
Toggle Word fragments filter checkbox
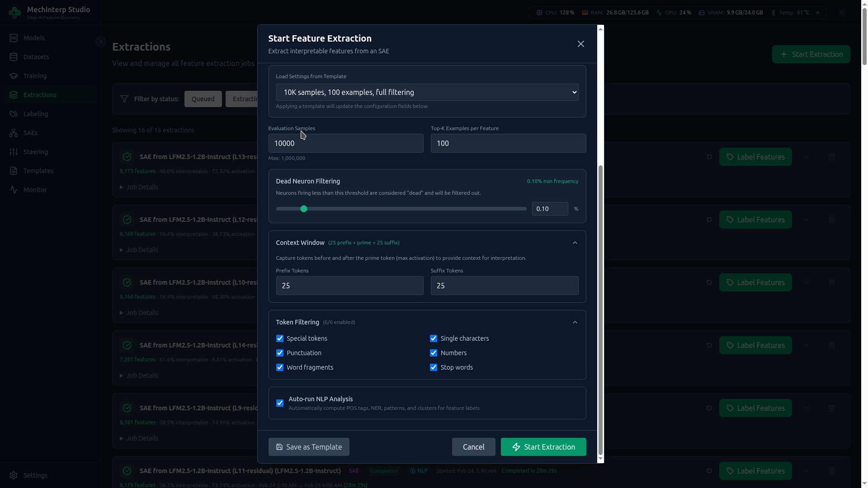(280, 367)
